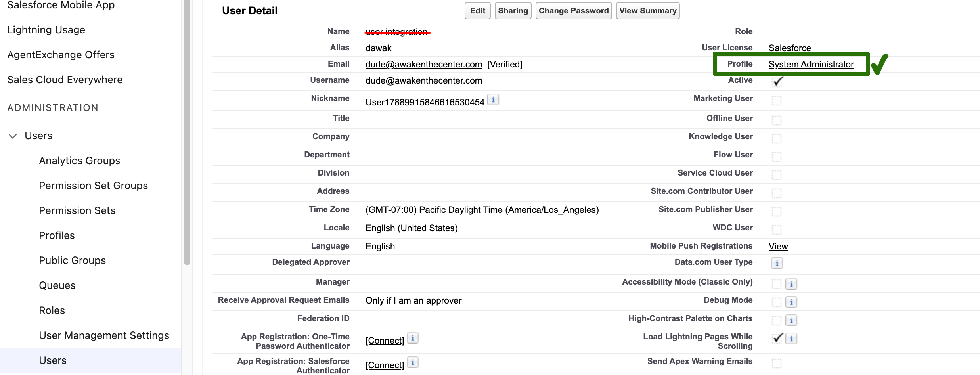Toggle Site.com Publisher User checkbox
The height and width of the screenshot is (375, 980).
coord(777,211)
